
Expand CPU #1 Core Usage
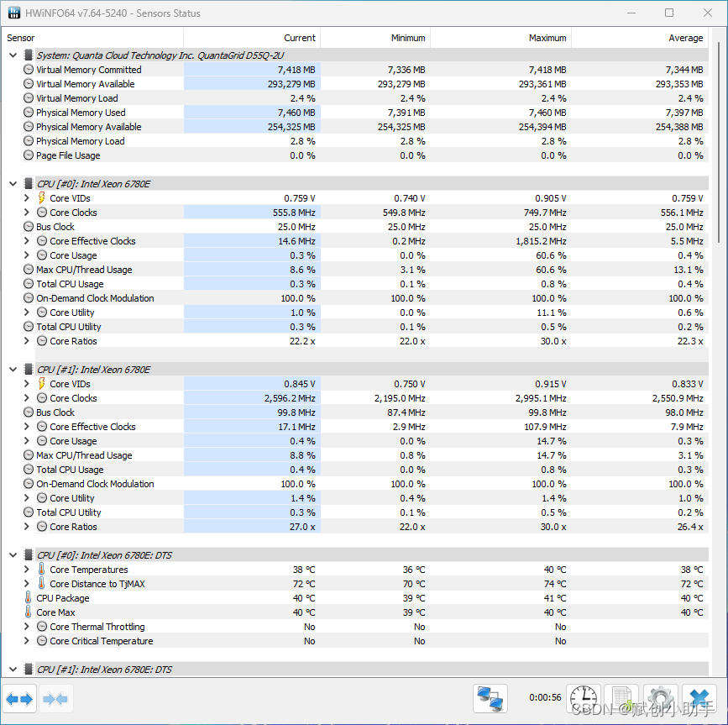point(27,441)
